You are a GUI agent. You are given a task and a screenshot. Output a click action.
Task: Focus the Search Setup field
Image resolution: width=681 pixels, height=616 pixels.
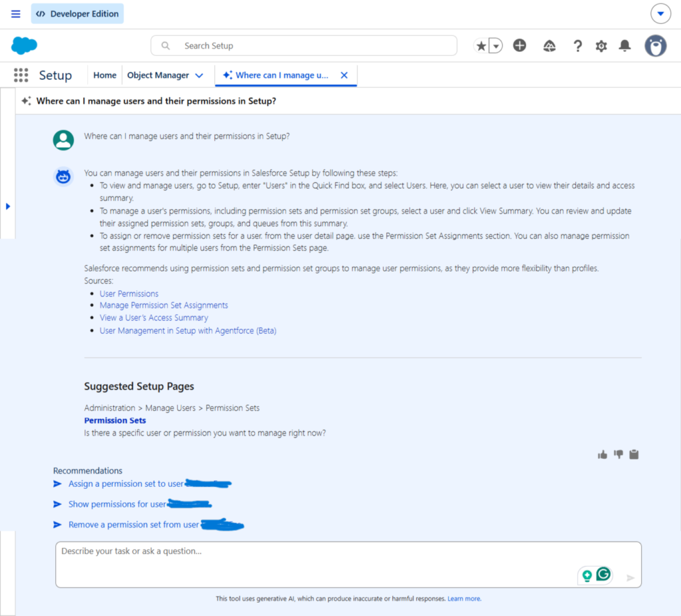pos(304,46)
